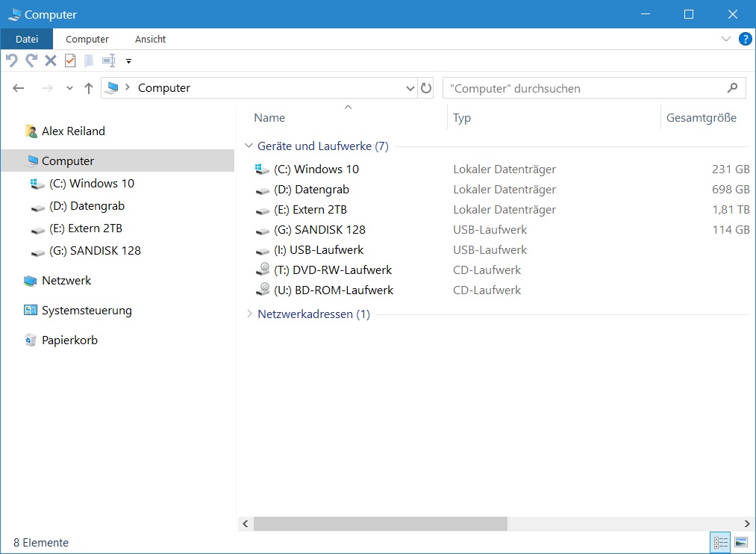The image size is (756, 554).
Task: Select (G:) SANDISK 128 in the file list
Action: (x=319, y=230)
